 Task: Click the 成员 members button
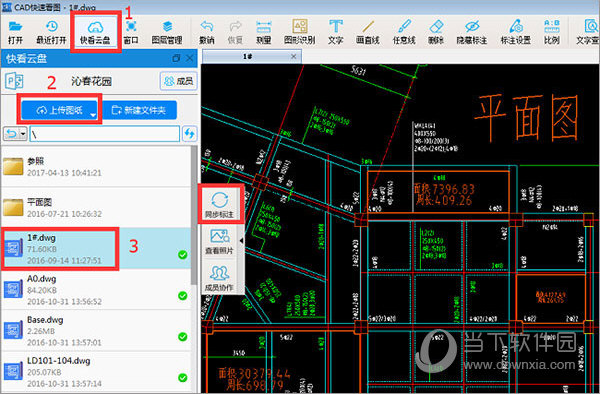[178, 81]
